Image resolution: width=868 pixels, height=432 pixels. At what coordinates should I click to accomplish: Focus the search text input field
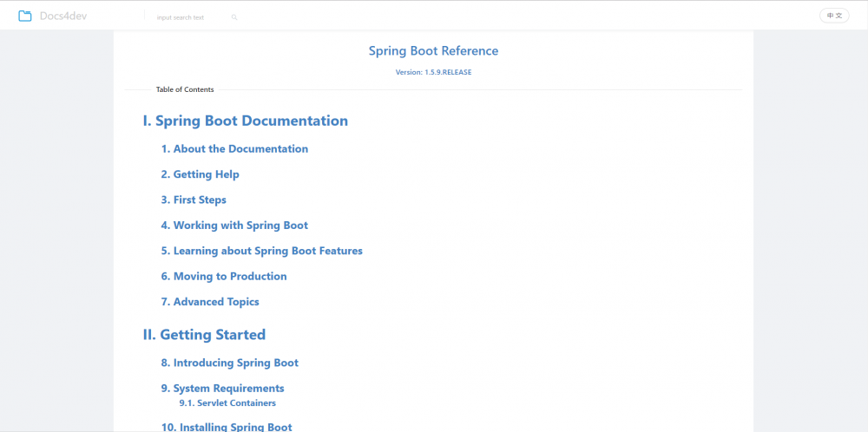pyautogui.click(x=188, y=17)
